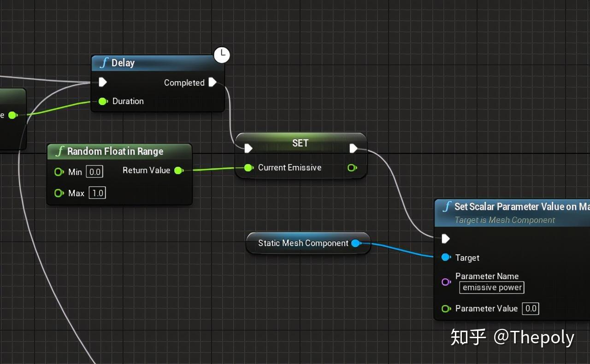Select the Random Float in Range node title
Image resolution: width=590 pixels, height=364 pixels.
pos(115,151)
